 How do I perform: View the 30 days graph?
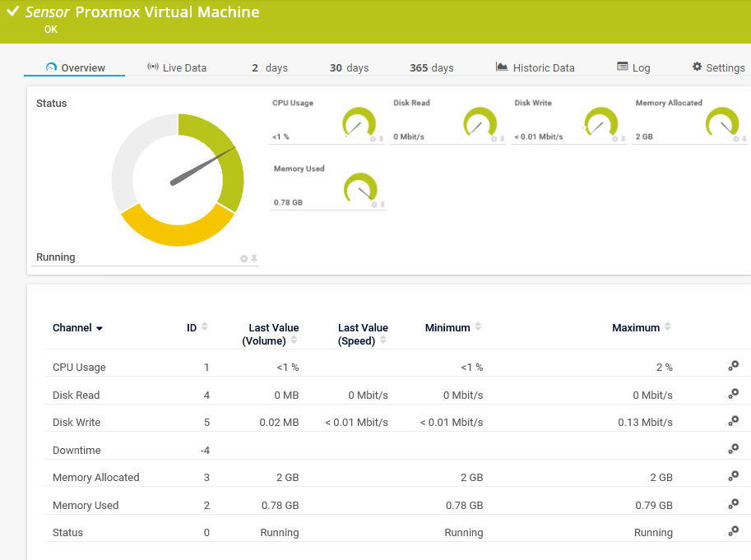(x=349, y=67)
